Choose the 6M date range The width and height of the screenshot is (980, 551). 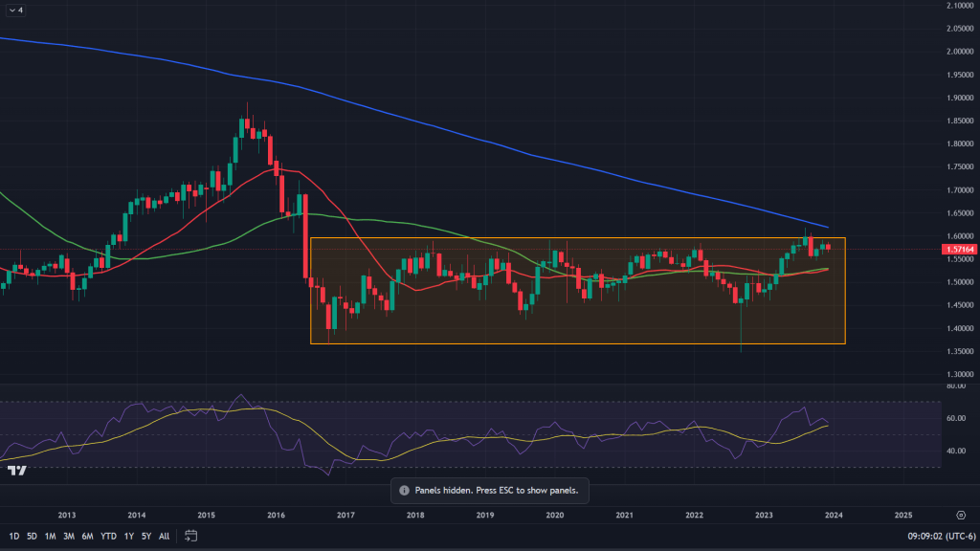(x=87, y=536)
